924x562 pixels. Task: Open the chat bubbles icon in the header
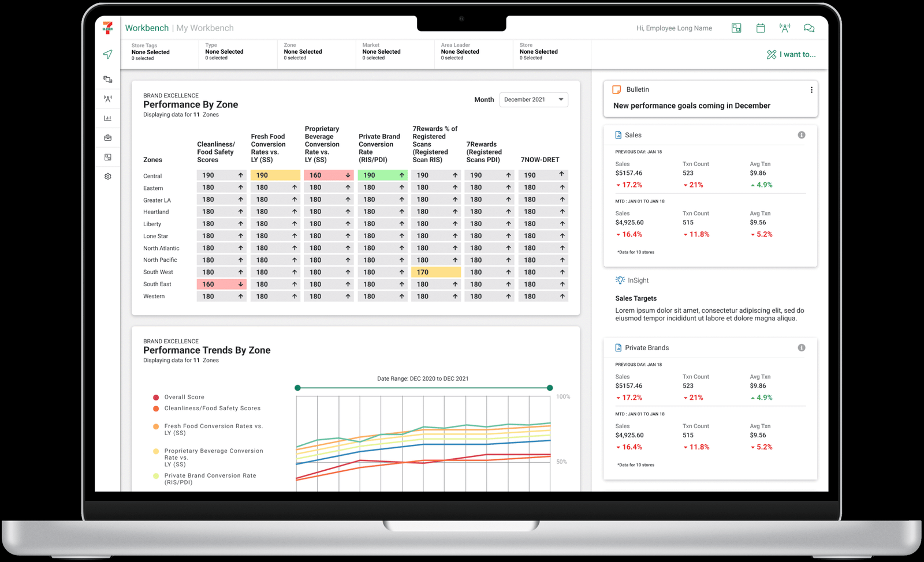click(809, 28)
